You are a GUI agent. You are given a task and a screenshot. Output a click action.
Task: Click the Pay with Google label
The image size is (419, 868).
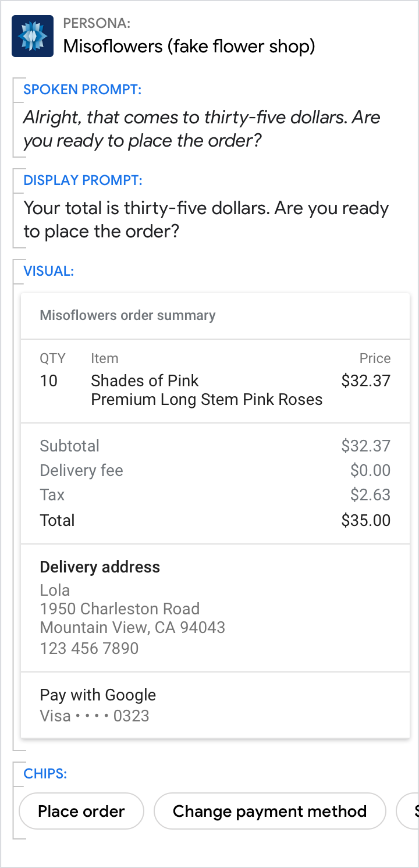click(98, 695)
